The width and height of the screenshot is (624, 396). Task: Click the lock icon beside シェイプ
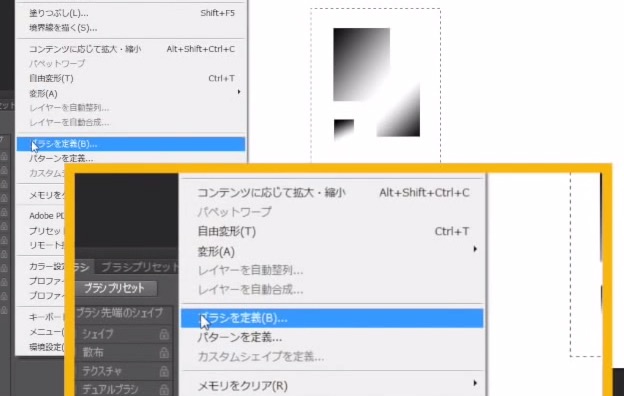[164, 334]
